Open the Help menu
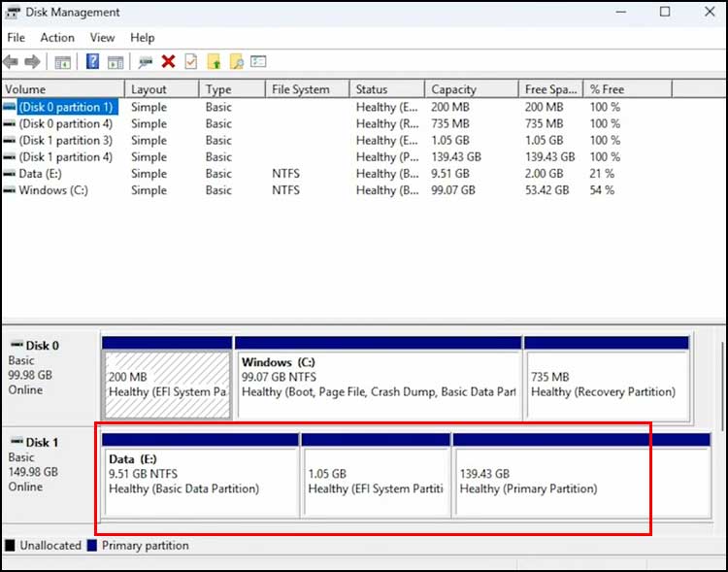The width and height of the screenshot is (728, 572). coord(142,38)
